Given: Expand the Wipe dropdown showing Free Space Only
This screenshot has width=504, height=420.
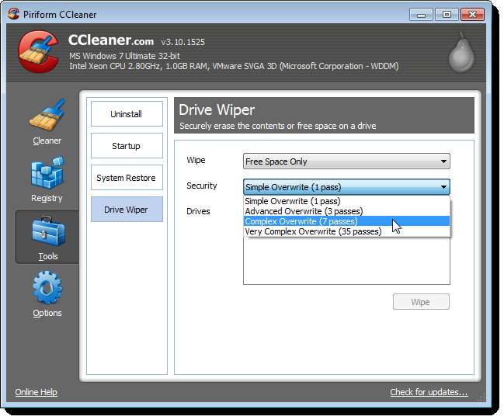Looking at the screenshot, I should click(x=346, y=161).
